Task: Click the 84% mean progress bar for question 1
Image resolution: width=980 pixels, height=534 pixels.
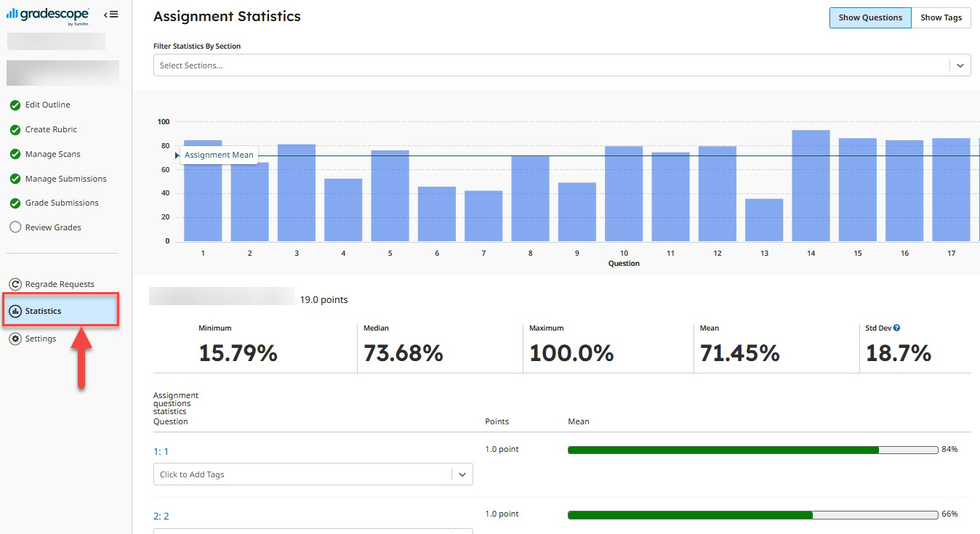Action: 752,450
